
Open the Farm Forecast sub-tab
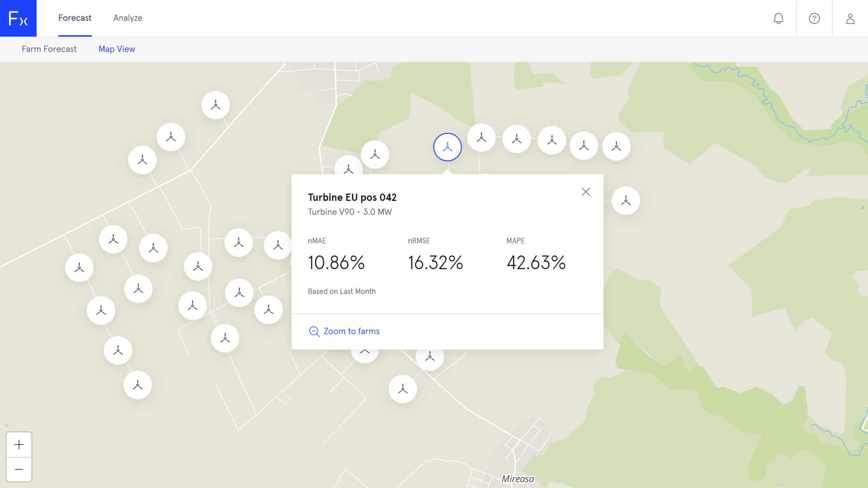coord(49,49)
